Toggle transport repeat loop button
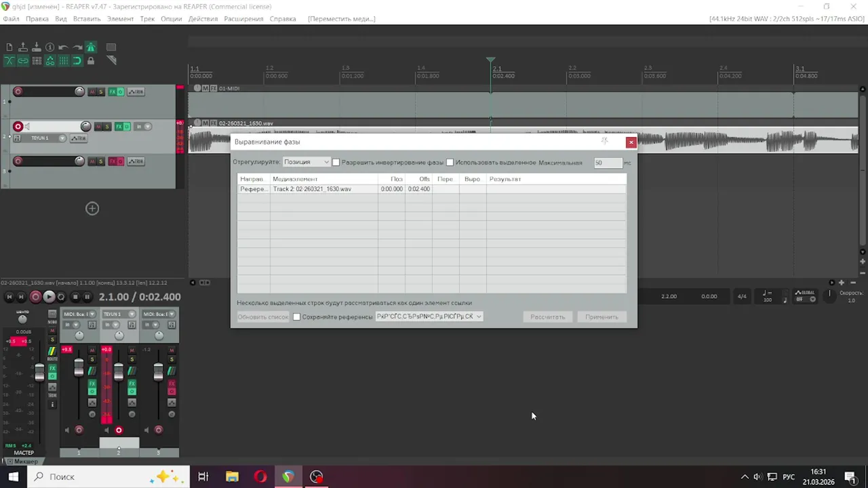The height and width of the screenshot is (488, 868). (62, 297)
